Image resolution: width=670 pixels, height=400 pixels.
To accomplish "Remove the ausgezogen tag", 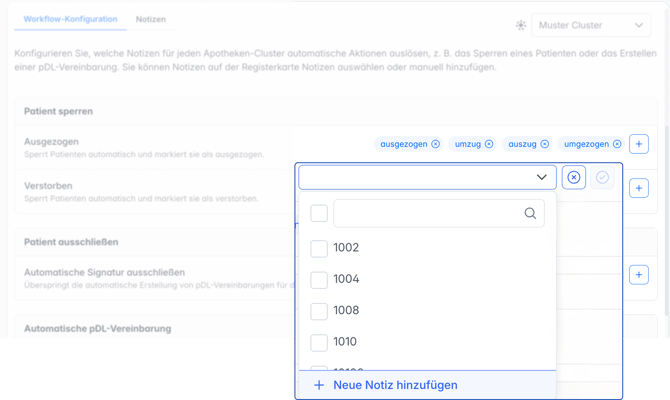I will tap(435, 144).
